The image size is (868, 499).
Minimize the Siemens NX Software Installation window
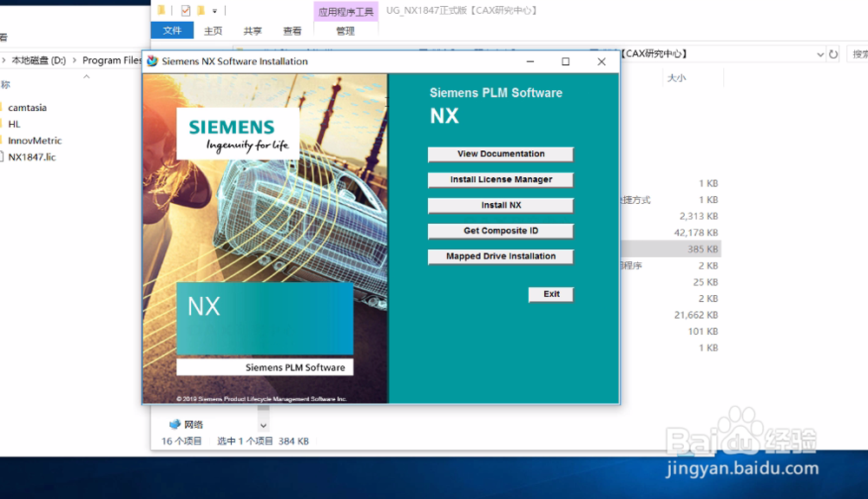[x=529, y=62]
